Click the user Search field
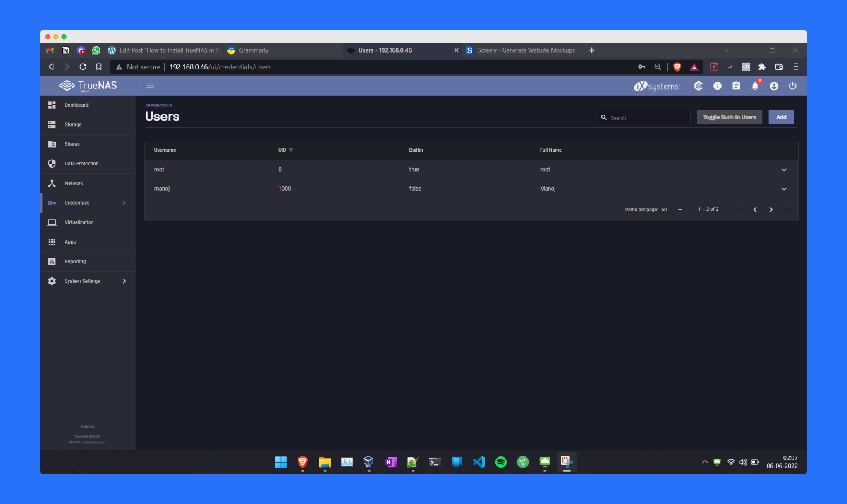Viewport: 847px width, 504px height. point(643,117)
